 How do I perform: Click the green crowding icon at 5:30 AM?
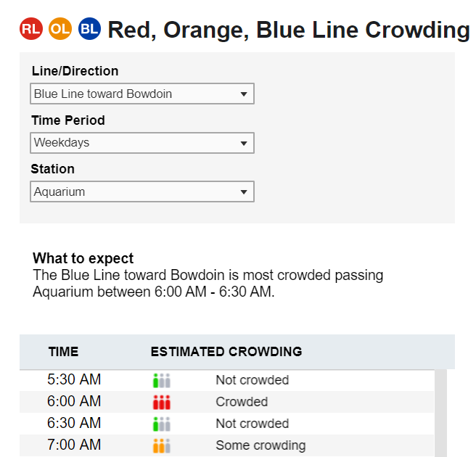[162, 380]
